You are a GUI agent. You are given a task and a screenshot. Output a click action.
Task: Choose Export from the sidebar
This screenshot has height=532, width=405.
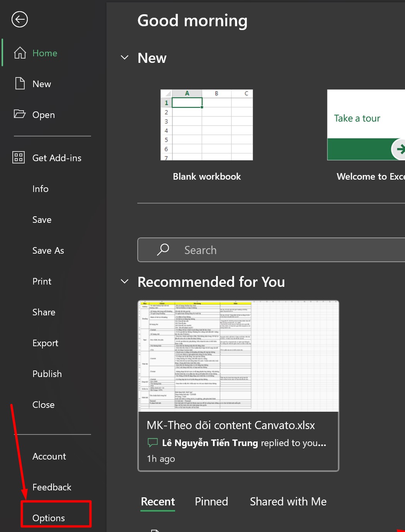pos(45,343)
